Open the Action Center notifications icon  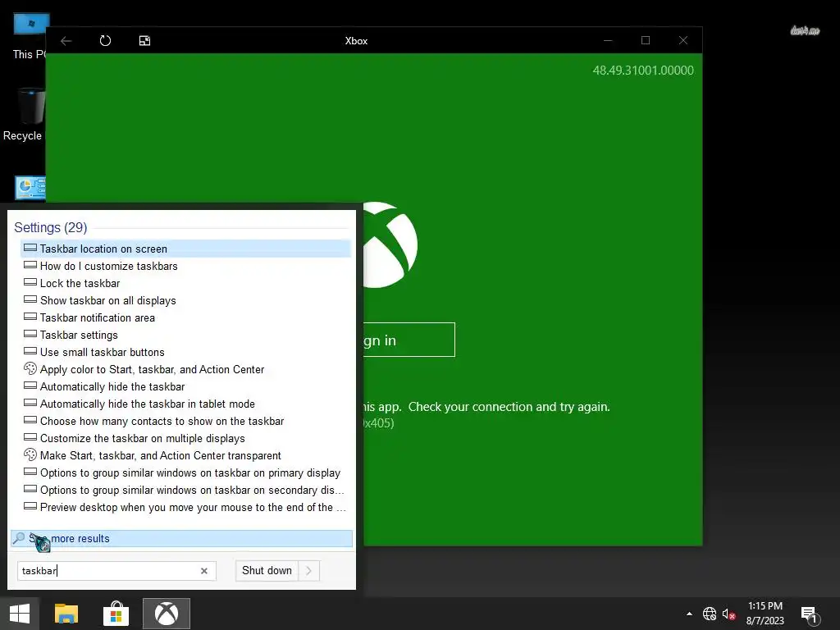(x=809, y=614)
